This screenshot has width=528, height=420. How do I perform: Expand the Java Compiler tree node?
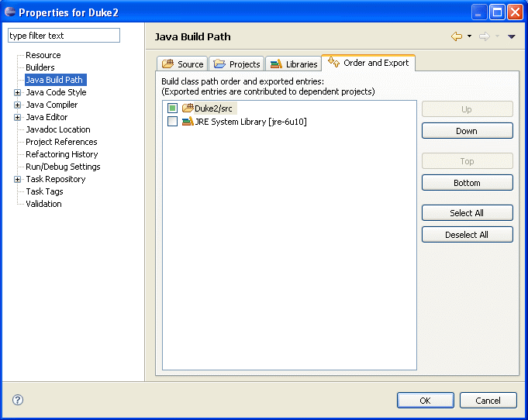point(17,105)
